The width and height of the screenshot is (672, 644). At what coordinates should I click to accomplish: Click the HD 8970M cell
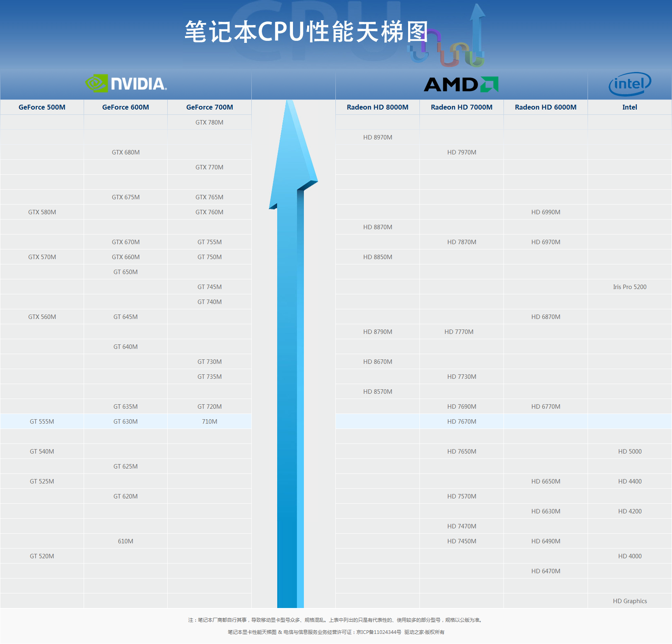click(x=378, y=137)
